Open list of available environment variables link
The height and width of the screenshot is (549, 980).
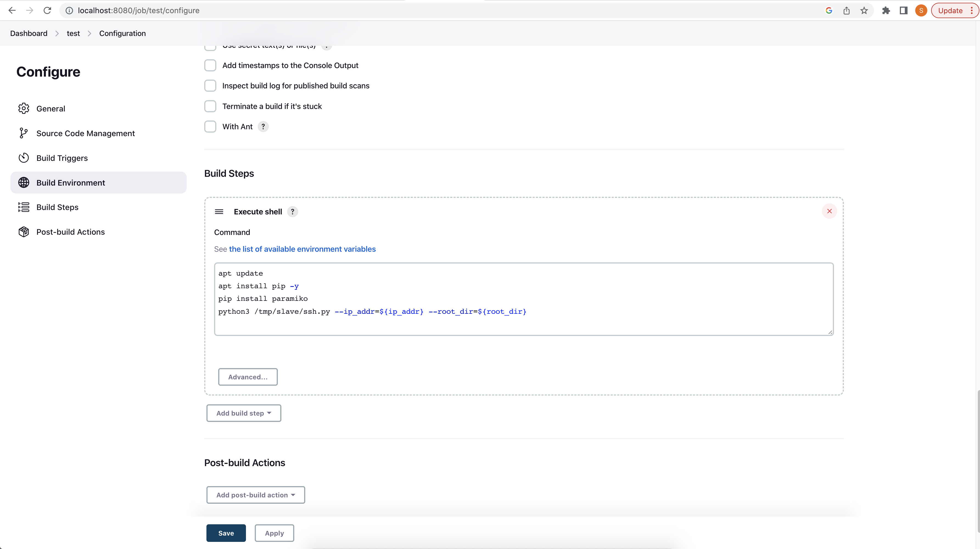(302, 249)
